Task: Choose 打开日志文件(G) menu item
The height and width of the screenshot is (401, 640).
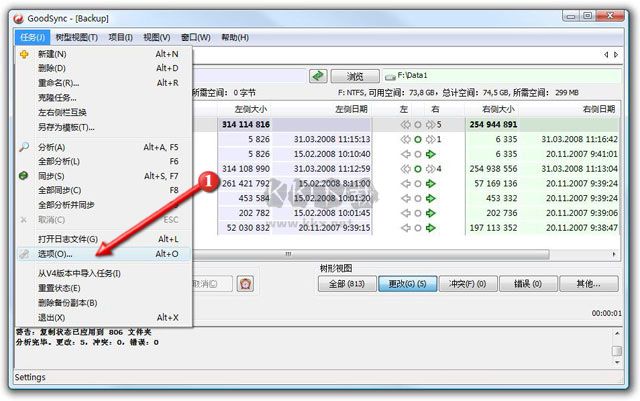Action: pos(104,239)
